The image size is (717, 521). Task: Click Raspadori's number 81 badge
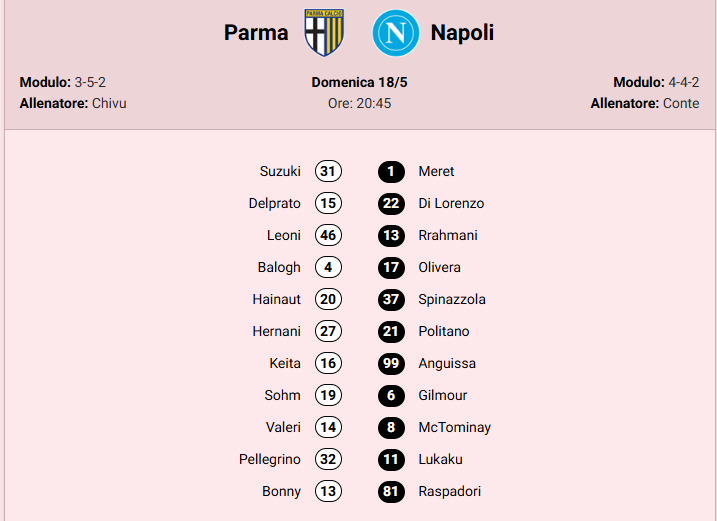pyautogui.click(x=391, y=491)
